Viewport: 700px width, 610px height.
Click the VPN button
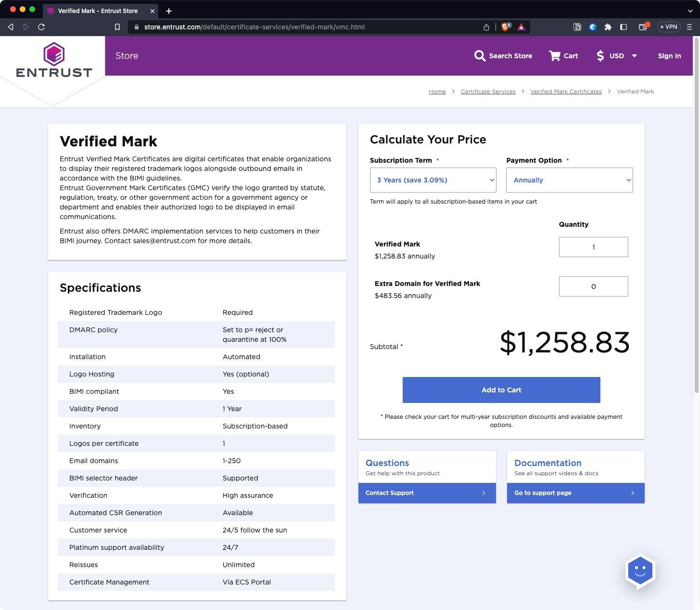pos(669,27)
